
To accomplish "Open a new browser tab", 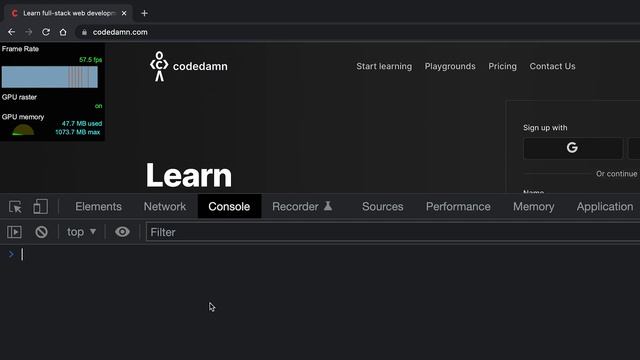I will 144,13.
